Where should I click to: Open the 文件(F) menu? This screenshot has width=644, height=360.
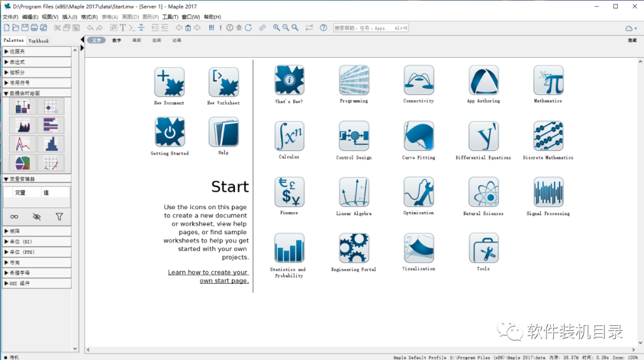pos(10,17)
